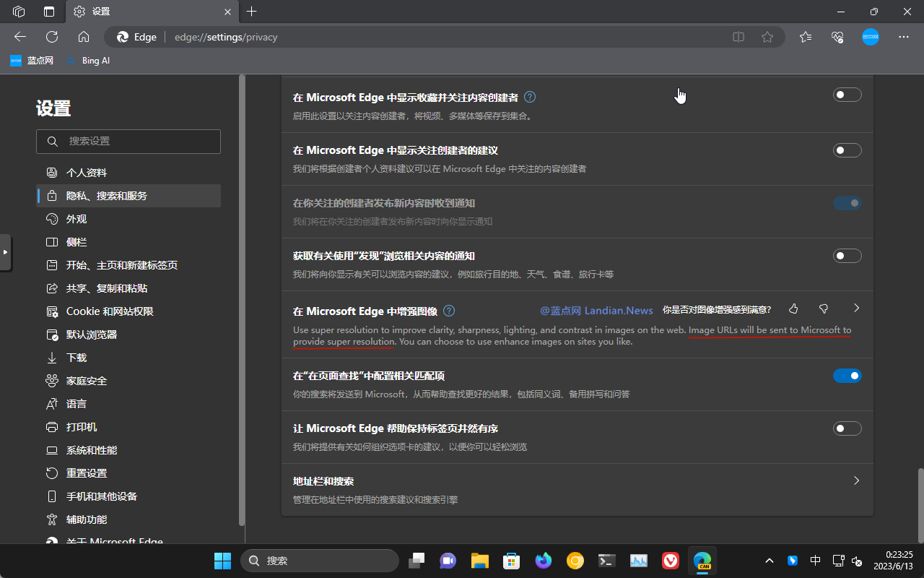
Task: Open Windows Start menu
Action: 222,561
